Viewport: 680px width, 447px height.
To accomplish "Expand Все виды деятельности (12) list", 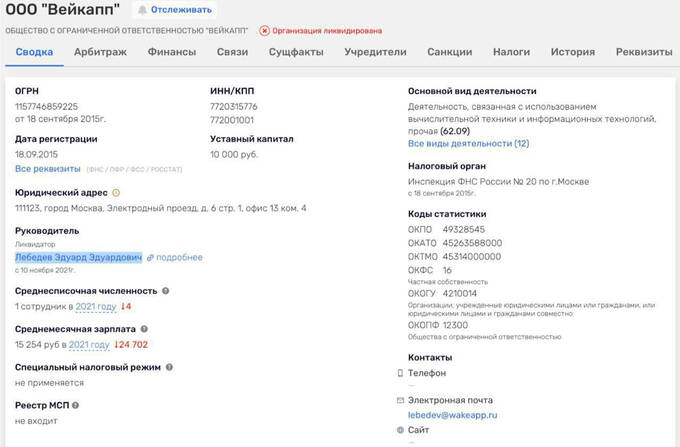I will point(468,143).
